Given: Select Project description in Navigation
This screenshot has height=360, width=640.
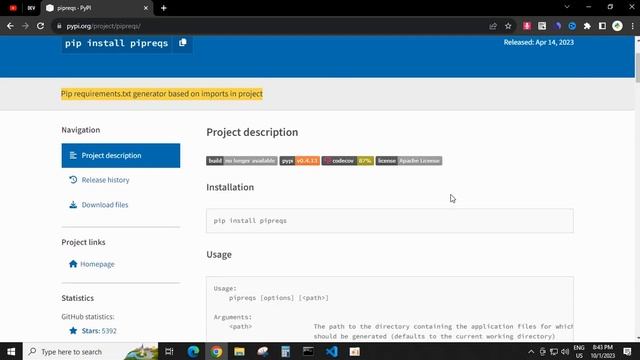Looking at the screenshot, I should (121, 156).
